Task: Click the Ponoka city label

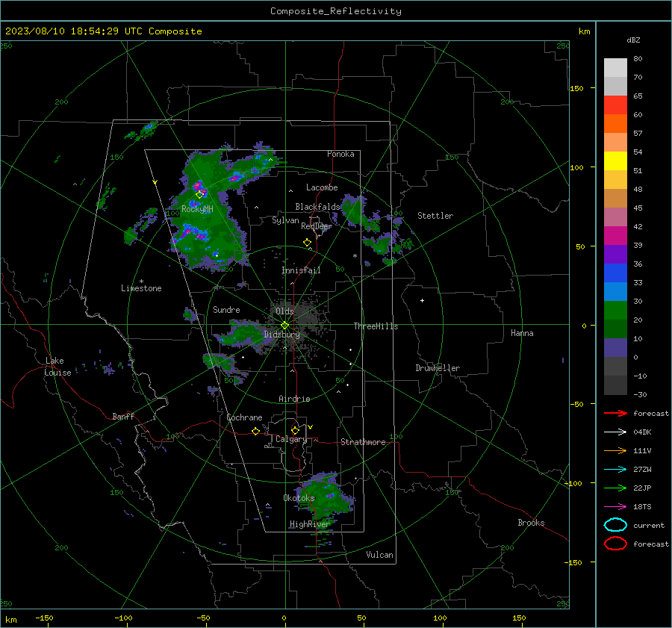Action: pyautogui.click(x=340, y=154)
